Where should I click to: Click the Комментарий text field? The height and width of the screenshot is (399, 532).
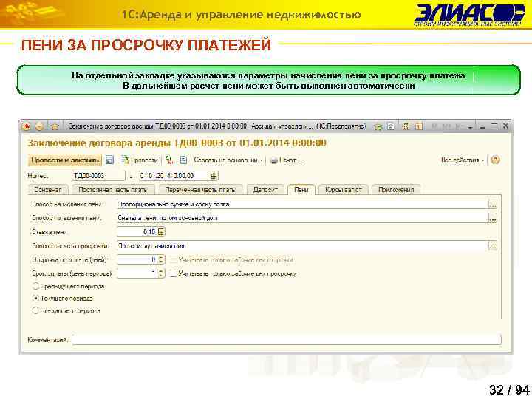(x=287, y=339)
